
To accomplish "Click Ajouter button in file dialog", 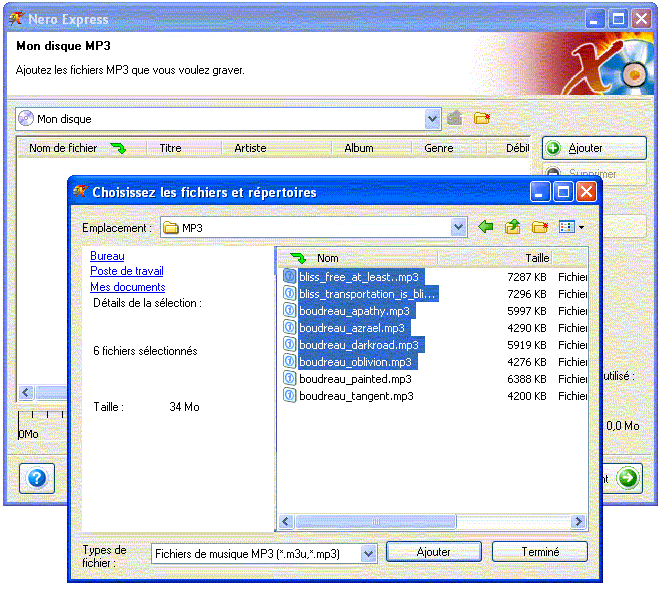I will pos(434,552).
